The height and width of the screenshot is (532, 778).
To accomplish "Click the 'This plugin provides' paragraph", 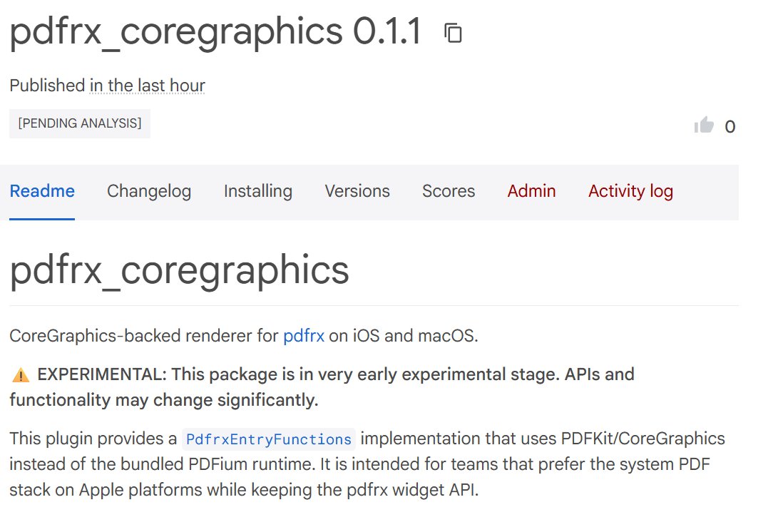I will [367, 464].
